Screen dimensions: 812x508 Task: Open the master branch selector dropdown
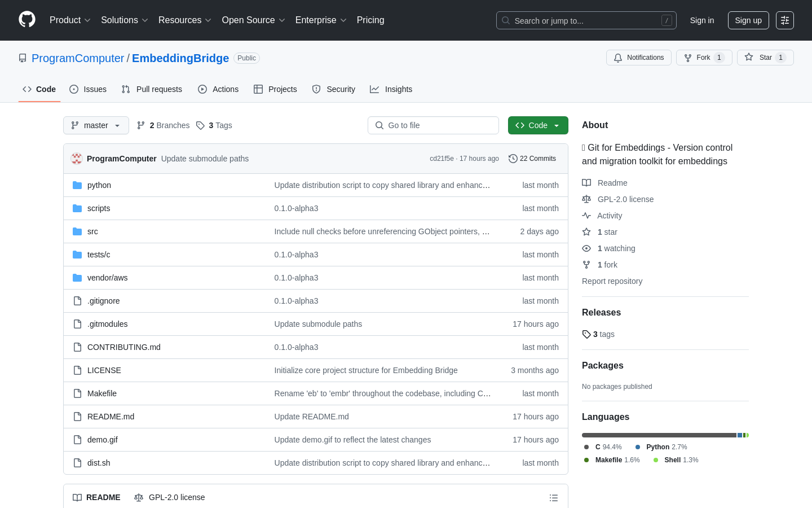pyautogui.click(x=96, y=125)
